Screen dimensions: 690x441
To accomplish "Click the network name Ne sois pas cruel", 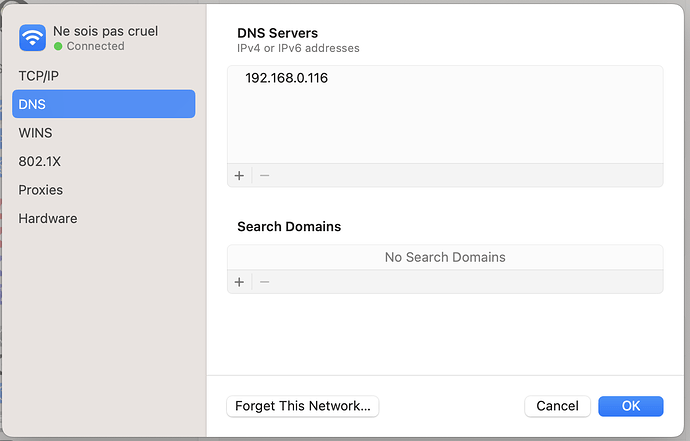I will pos(106,31).
